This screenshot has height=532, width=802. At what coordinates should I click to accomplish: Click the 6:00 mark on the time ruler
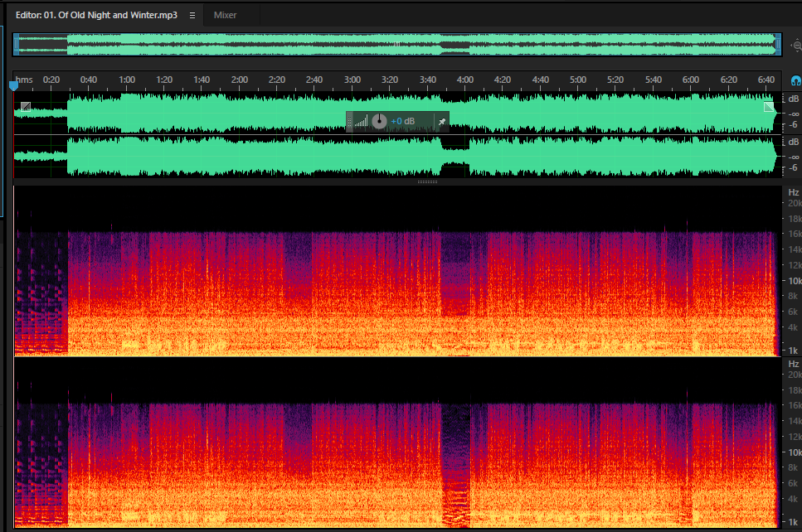(691, 80)
